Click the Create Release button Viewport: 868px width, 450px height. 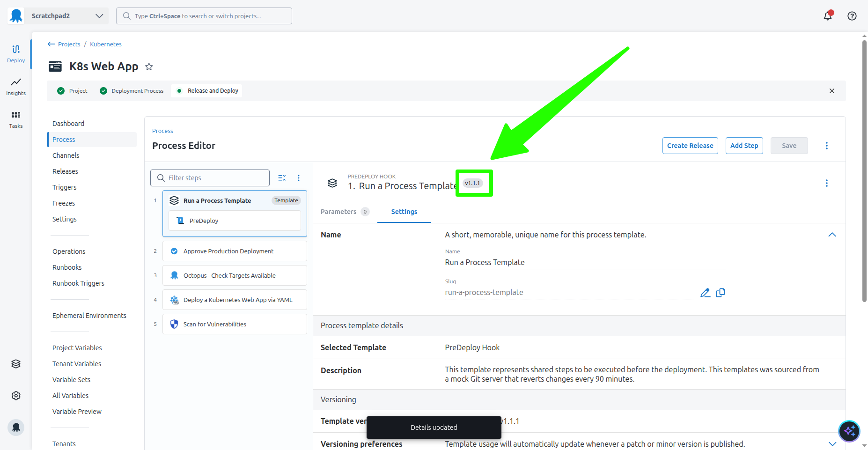[x=690, y=146]
